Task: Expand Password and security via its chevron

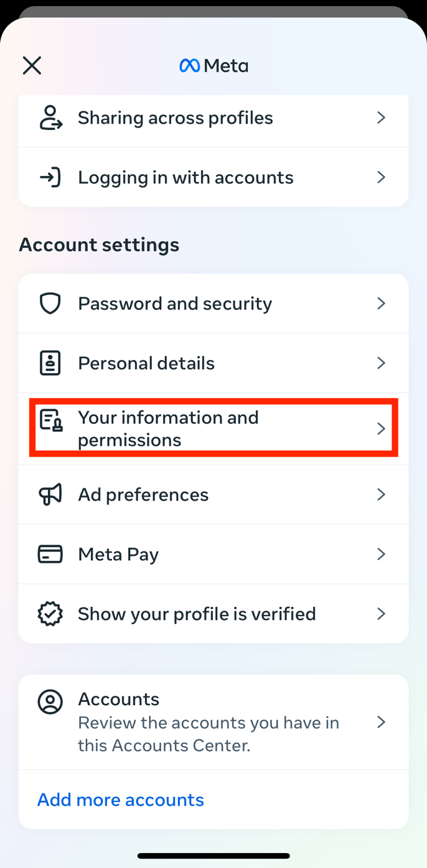Action: 381,303
